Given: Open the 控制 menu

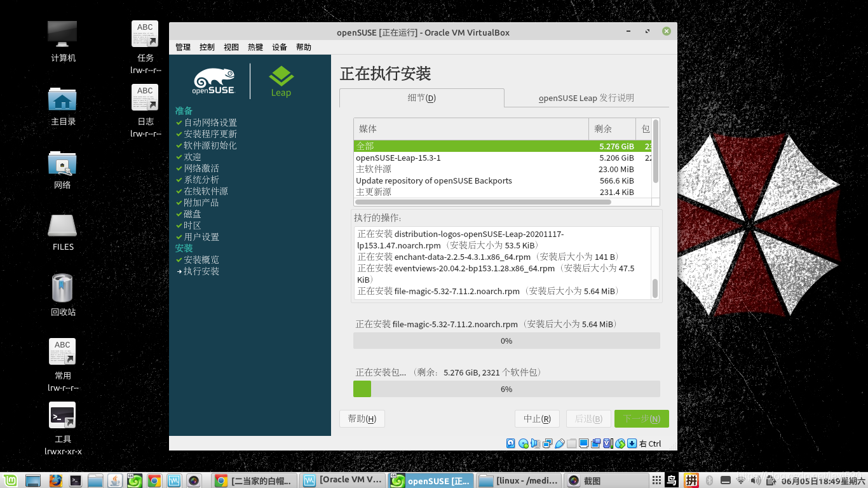Looking at the screenshot, I should click(x=207, y=47).
